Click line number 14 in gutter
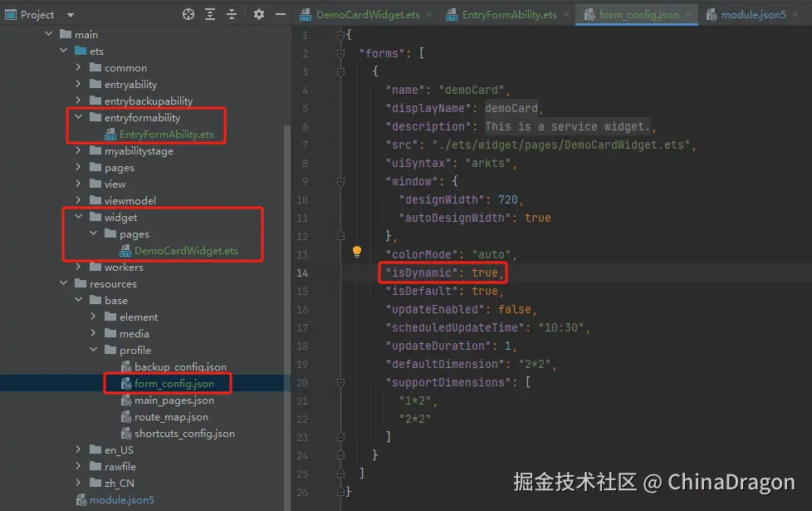The image size is (812, 511). click(302, 273)
